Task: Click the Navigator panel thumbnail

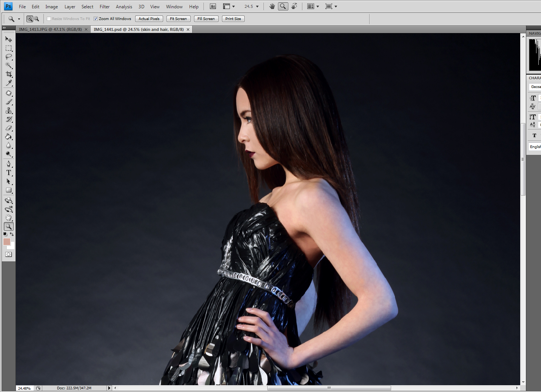Action: tap(535, 55)
